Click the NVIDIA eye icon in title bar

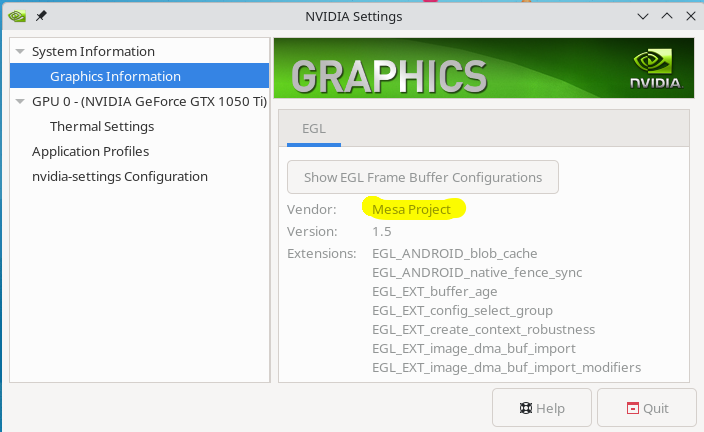tap(17, 16)
